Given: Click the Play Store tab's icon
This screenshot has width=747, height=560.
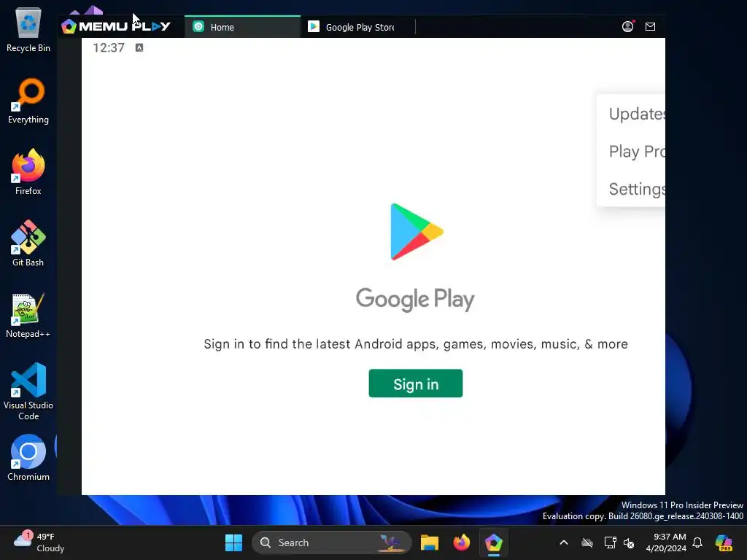Looking at the screenshot, I should pos(314,27).
